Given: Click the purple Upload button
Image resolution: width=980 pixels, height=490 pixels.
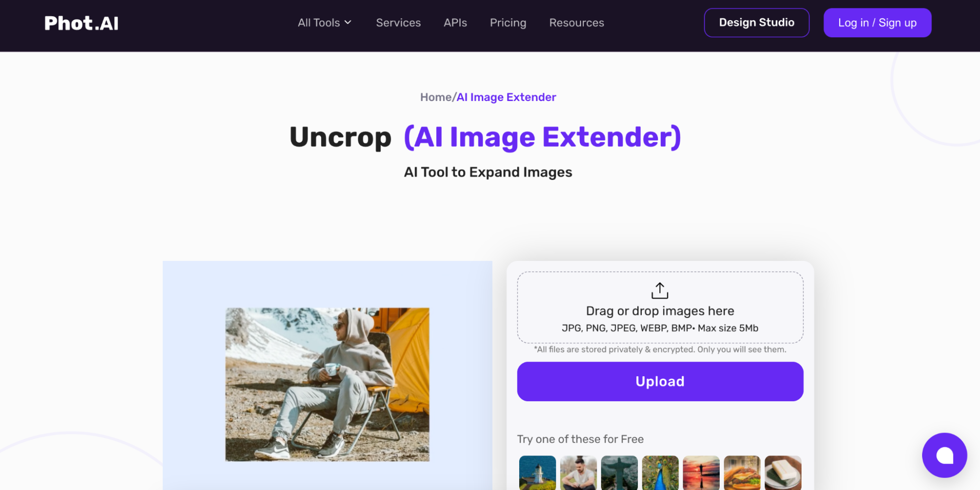Looking at the screenshot, I should click(x=660, y=382).
